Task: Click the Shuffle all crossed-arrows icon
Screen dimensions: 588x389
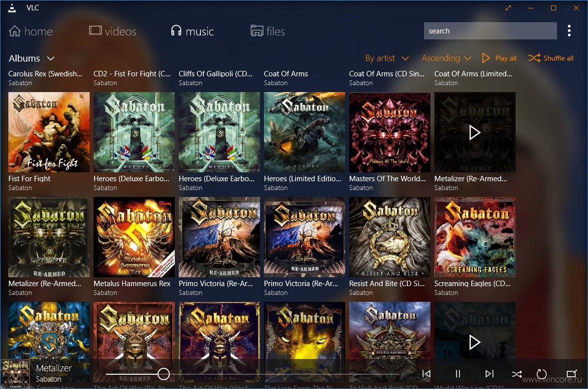Action: (x=534, y=58)
